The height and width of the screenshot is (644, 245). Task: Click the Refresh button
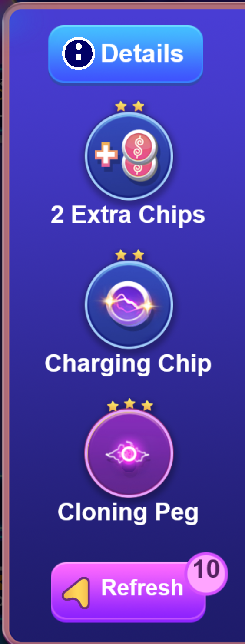(128, 591)
